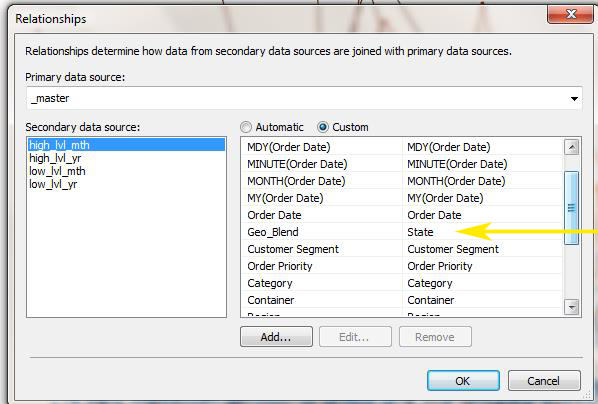The height and width of the screenshot is (404, 598).
Task: Click the scroll up arrow in field list
Action: tap(571, 147)
